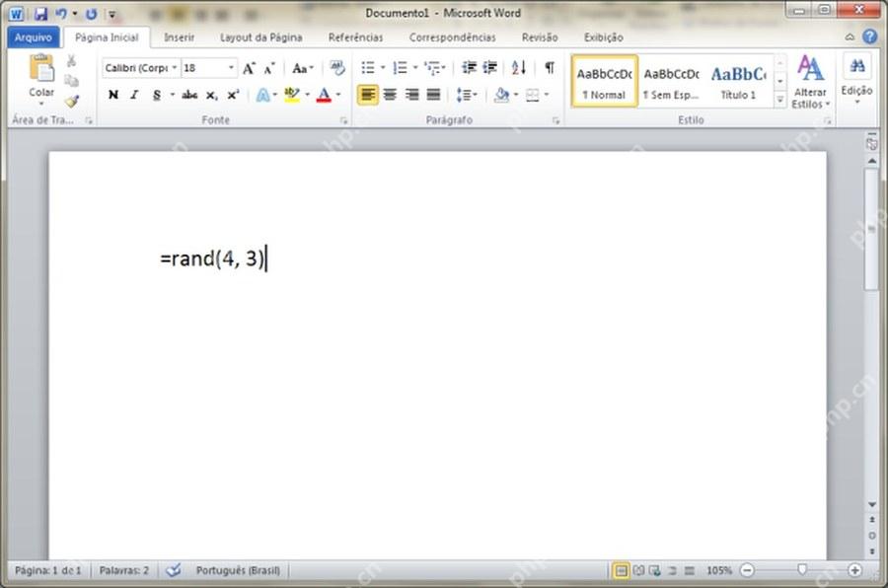Select the Format Painter brush icon
The height and width of the screenshot is (588, 888).
pyautogui.click(x=71, y=102)
